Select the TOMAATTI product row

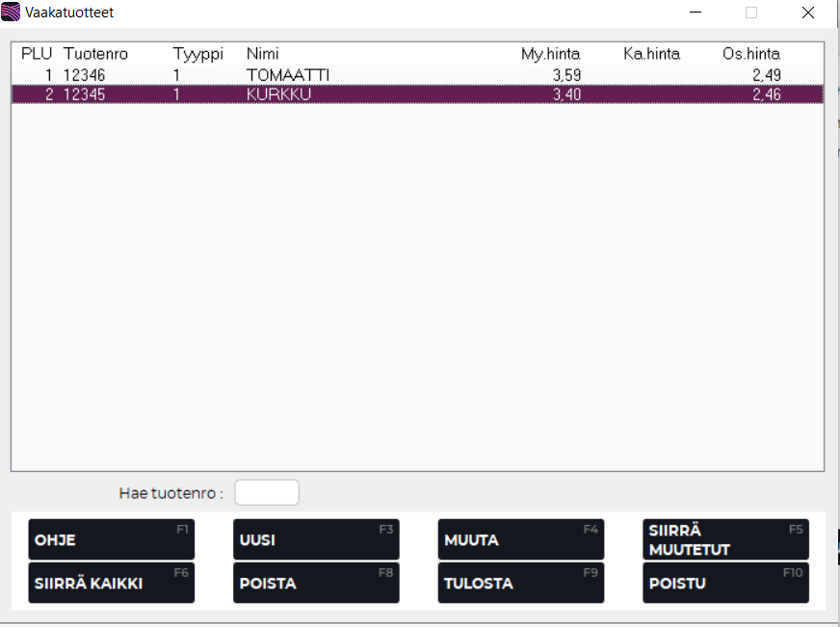point(288,75)
